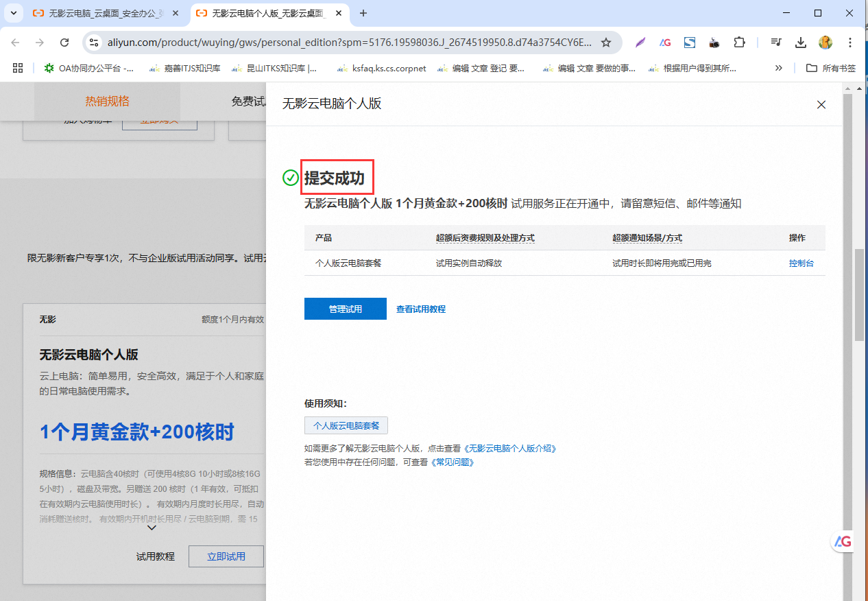Screen dimensions: 868x601
Task: Open the OA协同办公平台 bookmark
Action: [89, 68]
